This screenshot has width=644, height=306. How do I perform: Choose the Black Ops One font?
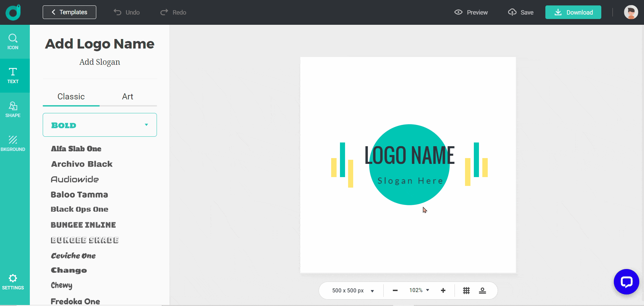tap(80, 209)
